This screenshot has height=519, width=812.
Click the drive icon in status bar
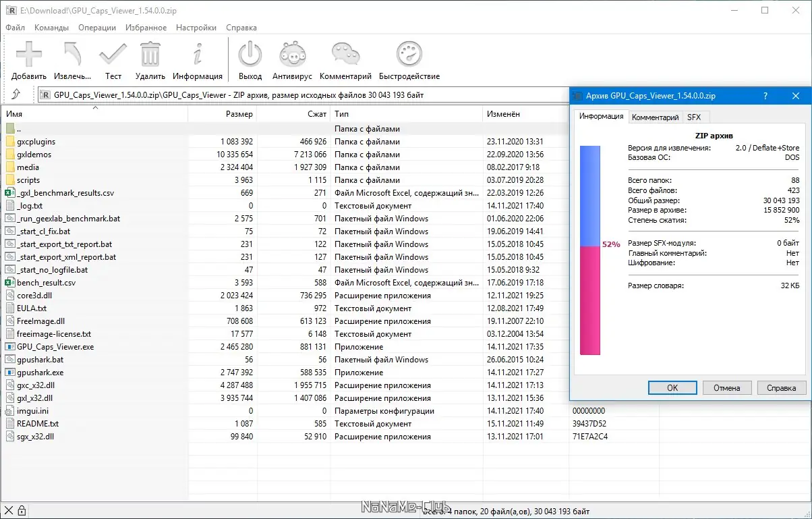9,511
